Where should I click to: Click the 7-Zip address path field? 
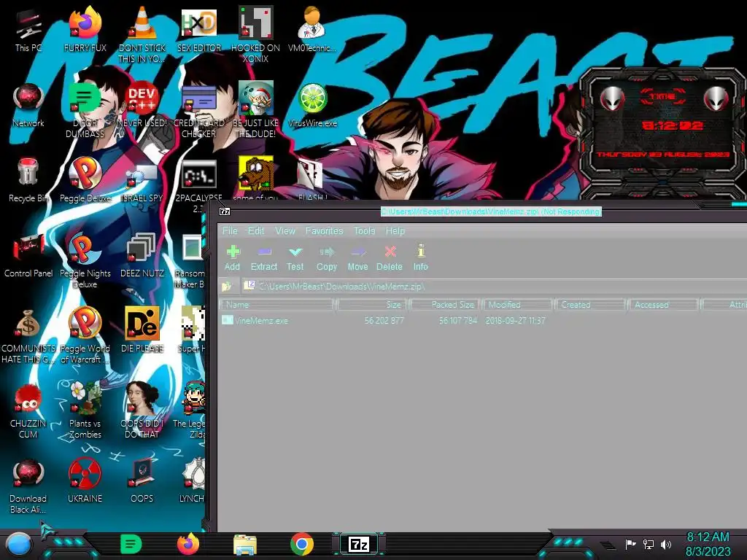(x=493, y=286)
